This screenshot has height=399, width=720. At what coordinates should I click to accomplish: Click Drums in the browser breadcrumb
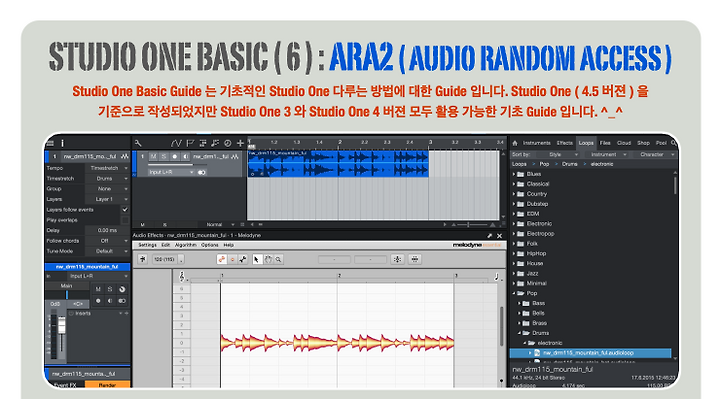569,164
